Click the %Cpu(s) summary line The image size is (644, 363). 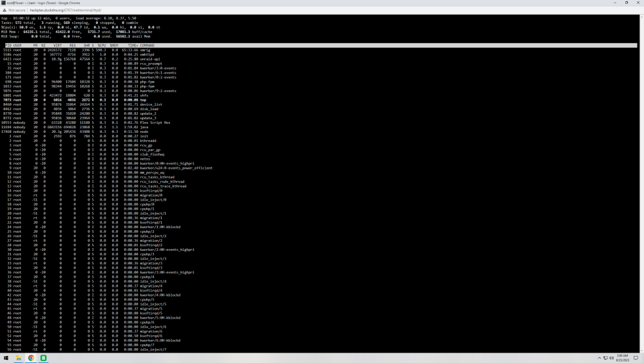(x=80, y=28)
